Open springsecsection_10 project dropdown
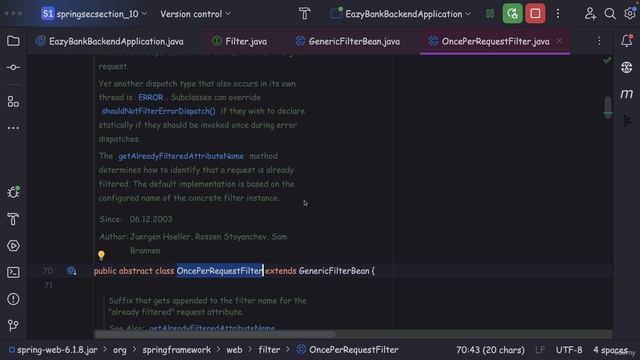The width and height of the screenshot is (640, 360). pos(94,14)
